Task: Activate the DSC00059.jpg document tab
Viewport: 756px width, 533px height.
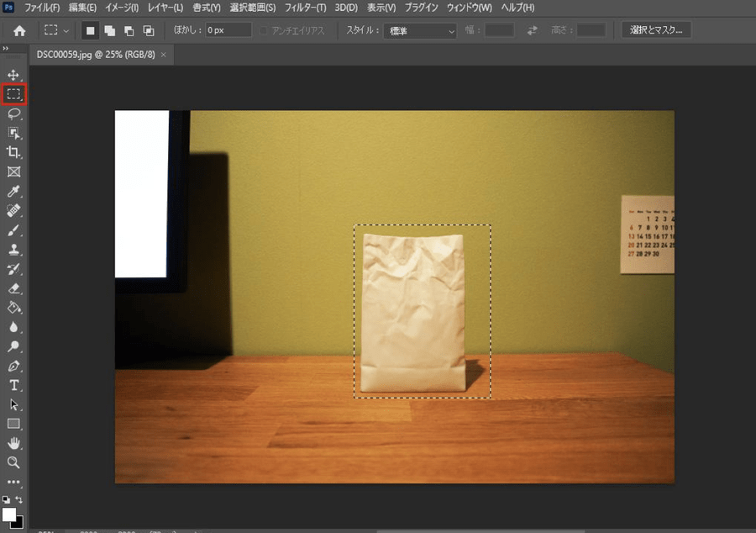Action: (x=96, y=55)
